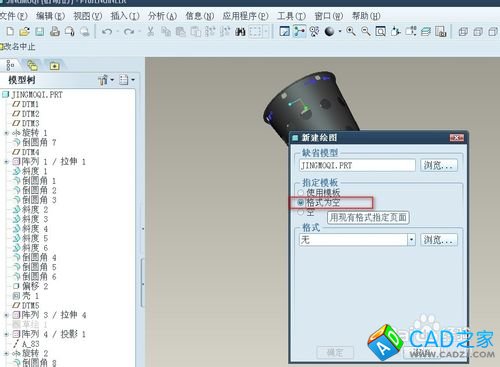500x367 pixels.
Task: Open the 信息 menu
Action: click(x=199, y=16)
